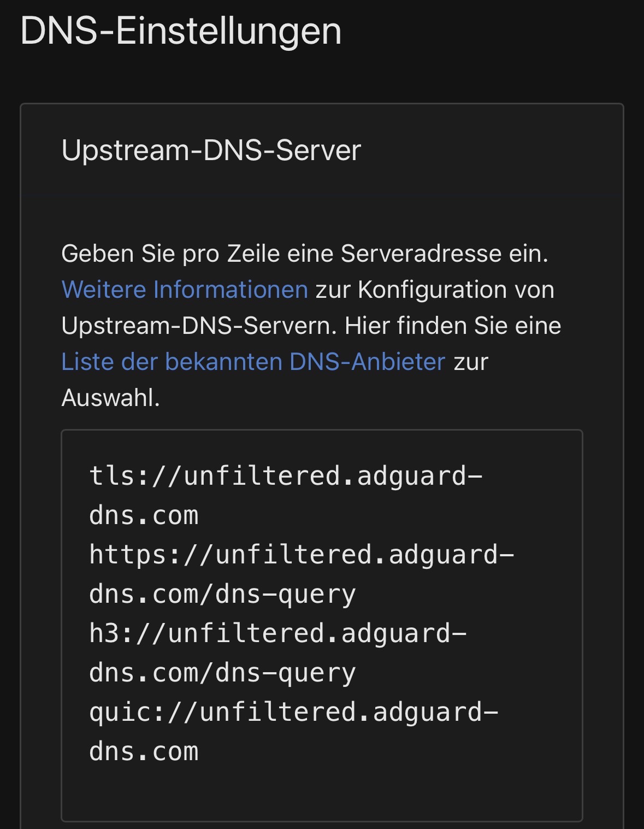Viewport: 644px width, 829px height.
Task: Click the DNS-Einstellungen page heading
Action: click(x=181, y=31)
